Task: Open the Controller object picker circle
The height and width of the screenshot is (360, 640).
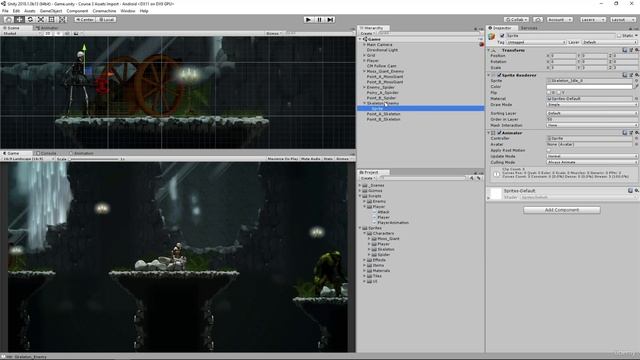Action: tap(636, 138)
